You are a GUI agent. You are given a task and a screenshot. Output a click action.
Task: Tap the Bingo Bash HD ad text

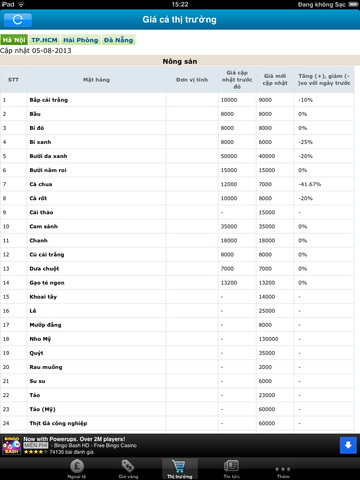(95, 446)
